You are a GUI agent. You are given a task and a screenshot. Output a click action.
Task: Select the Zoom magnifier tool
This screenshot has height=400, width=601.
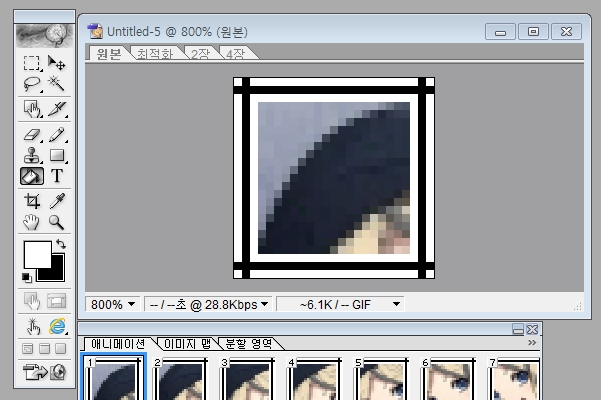[57, 222]
